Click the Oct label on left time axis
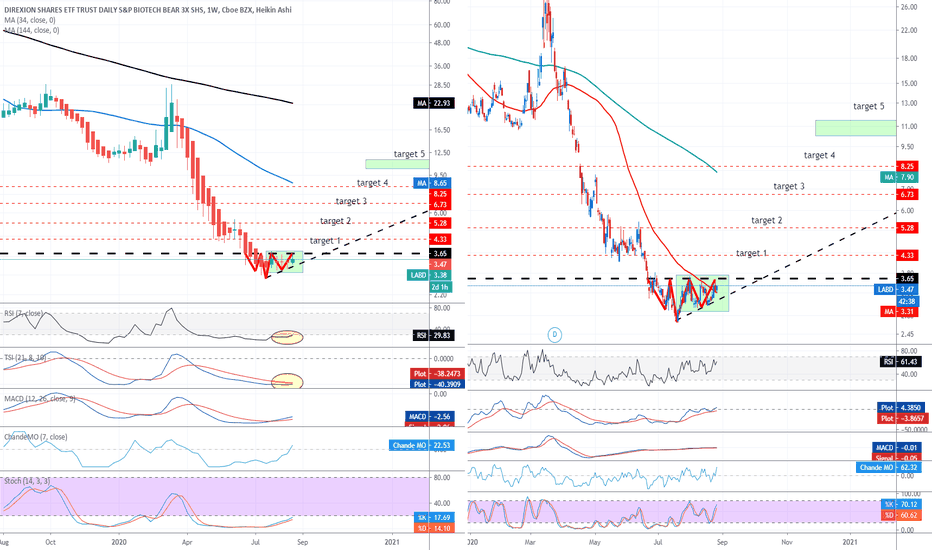 point(51,542)
